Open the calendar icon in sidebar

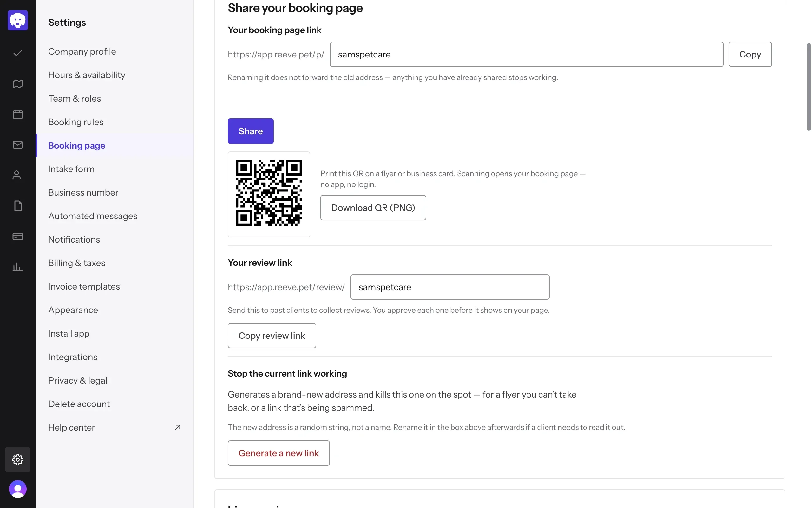point(18,114)
